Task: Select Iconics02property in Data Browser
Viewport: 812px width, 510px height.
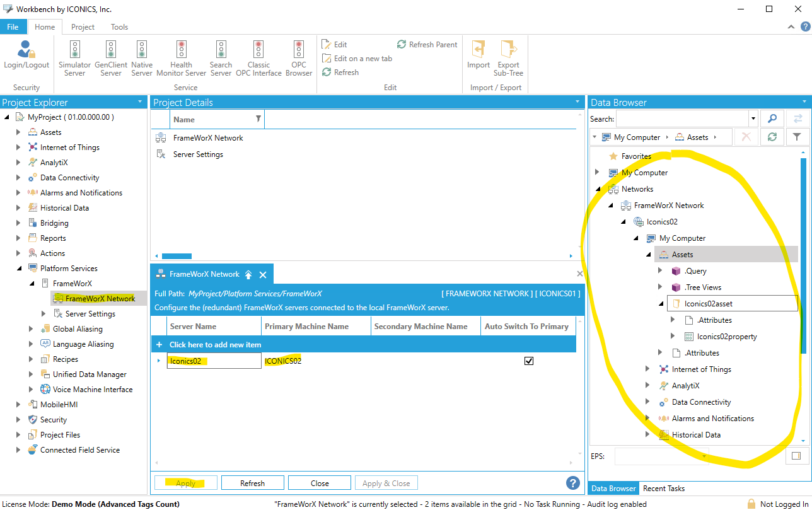Action: [727, 337]
